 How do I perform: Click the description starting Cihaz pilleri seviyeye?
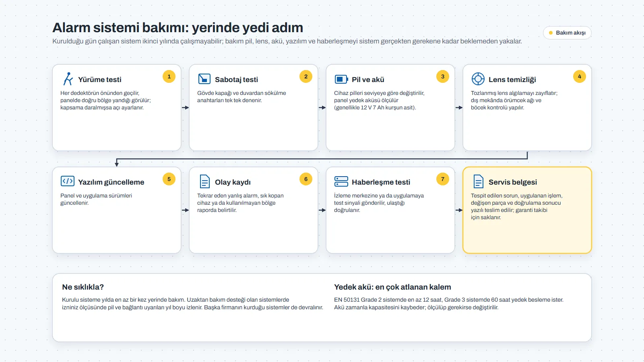[x=379, y=100]
